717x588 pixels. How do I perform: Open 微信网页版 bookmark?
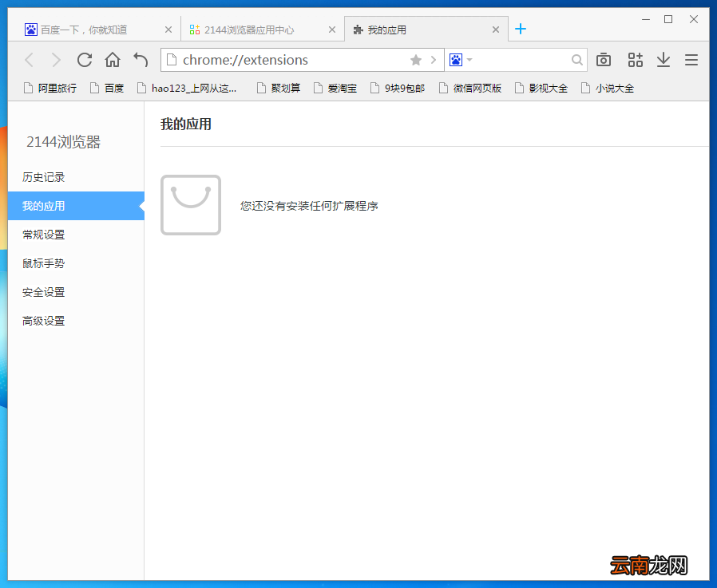(x=470, y=89)
